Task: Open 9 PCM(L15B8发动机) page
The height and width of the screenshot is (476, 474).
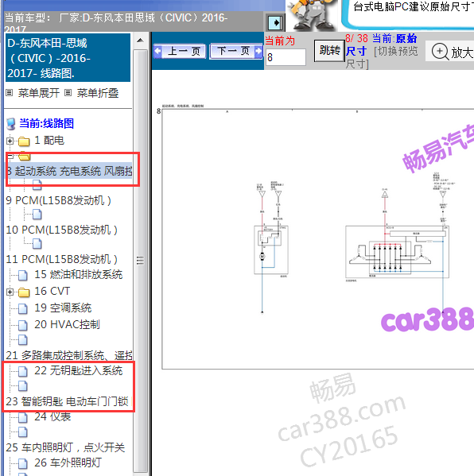Action: coord(59,201)
